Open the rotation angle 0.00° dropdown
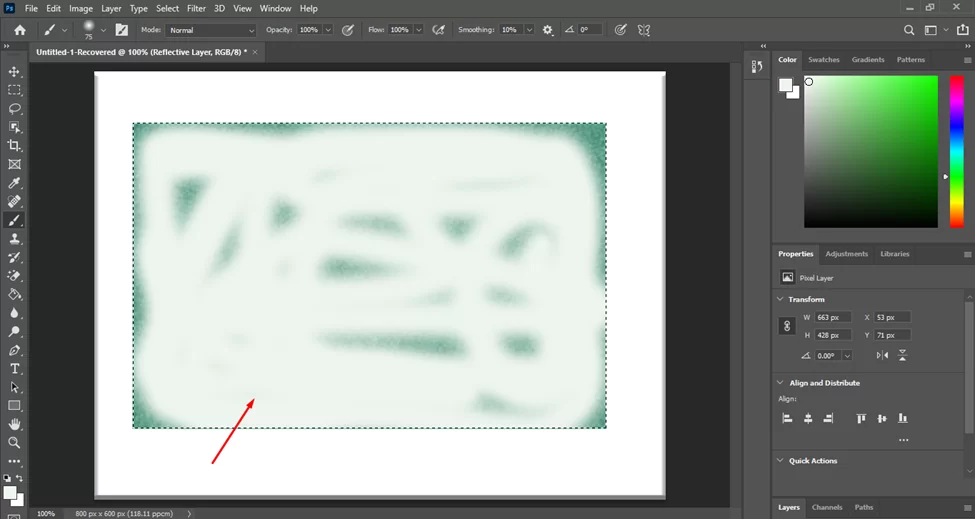The height and width of the screenshot is (519, 975). pyautogui.click(x=847, y=356)
